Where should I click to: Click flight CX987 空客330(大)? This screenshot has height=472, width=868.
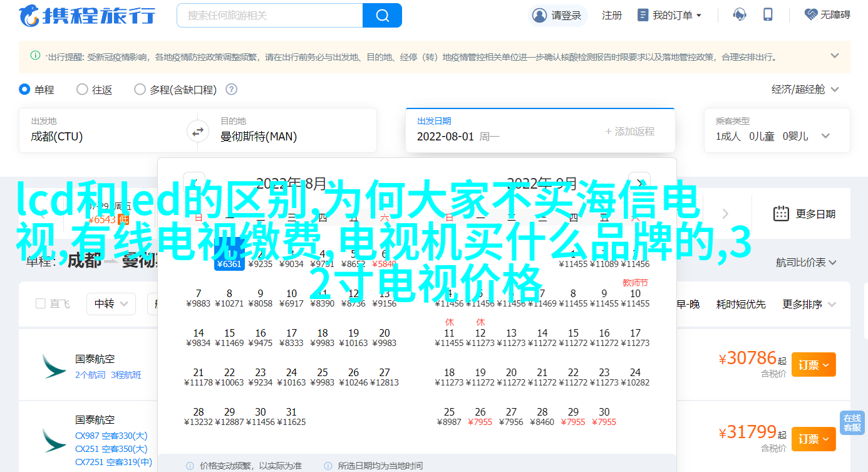click(111, 436)
